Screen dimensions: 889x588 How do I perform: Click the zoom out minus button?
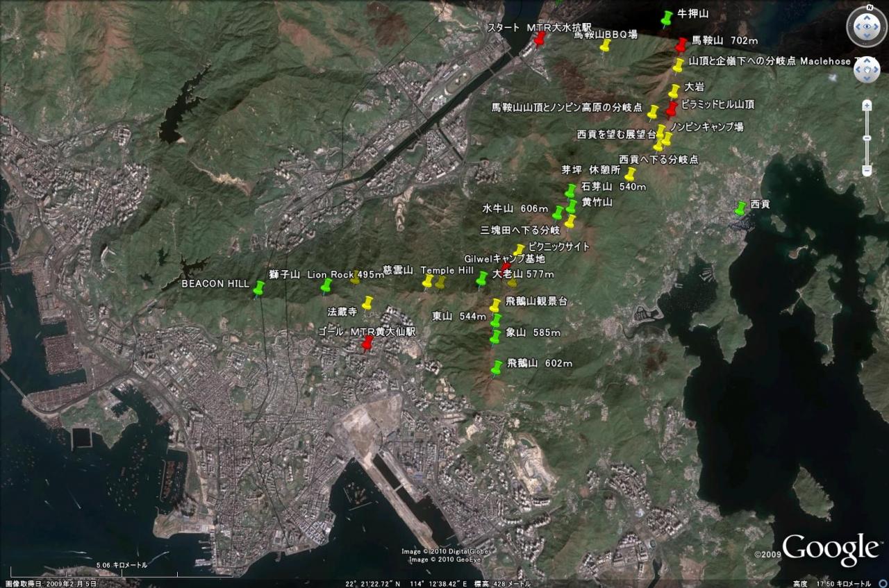[x=867, y=170]
